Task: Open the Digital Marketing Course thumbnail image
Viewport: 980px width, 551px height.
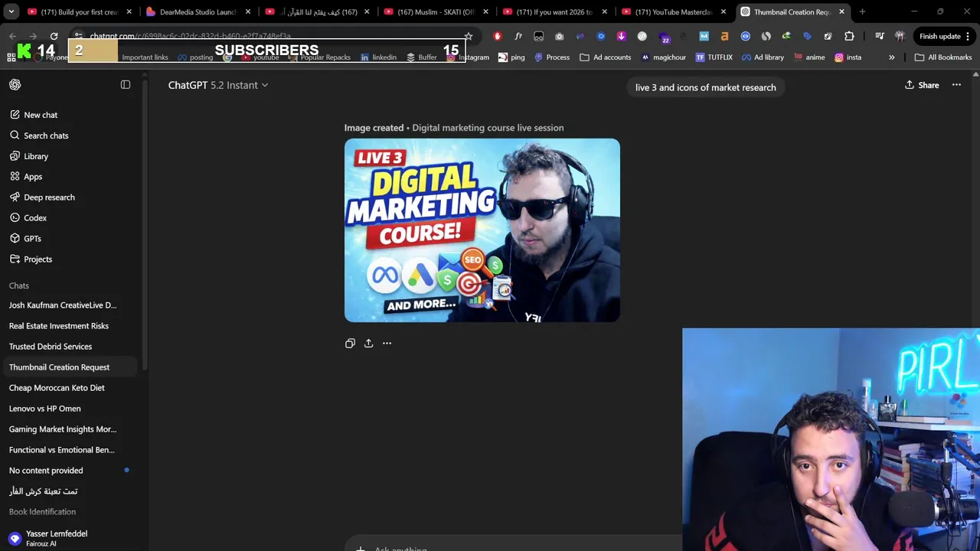Action: (482, 230)
